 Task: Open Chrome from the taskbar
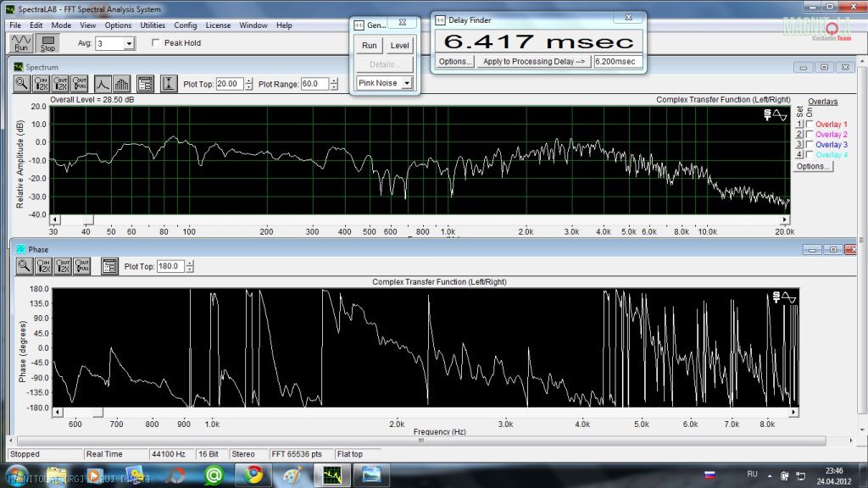point(254,474)
